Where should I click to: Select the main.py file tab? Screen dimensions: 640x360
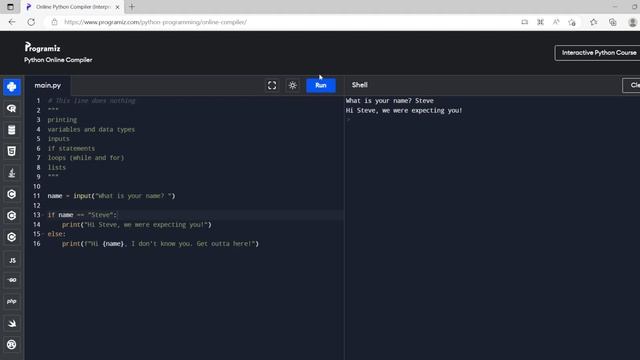pos(48,85)
